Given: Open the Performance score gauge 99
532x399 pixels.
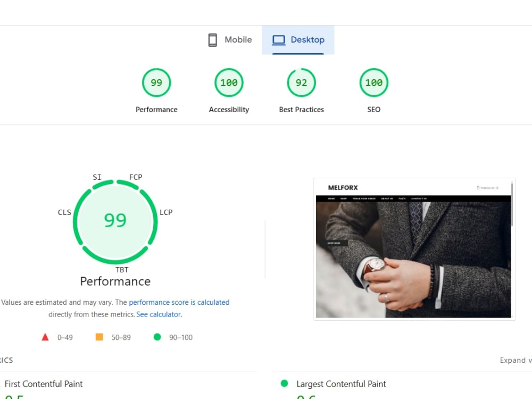Looking at the screenshot, I should [x=156, y=82].
